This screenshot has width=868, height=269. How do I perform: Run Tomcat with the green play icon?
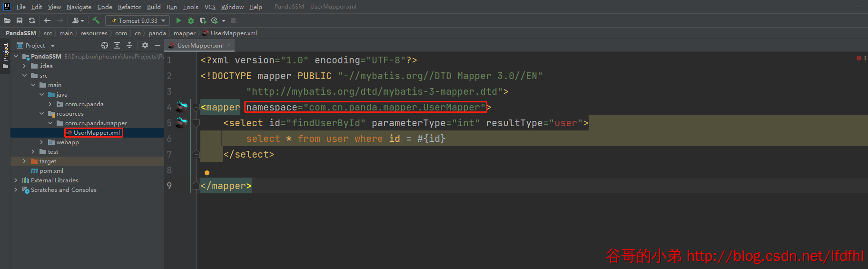pyautogui.click(x=178, y=20)
